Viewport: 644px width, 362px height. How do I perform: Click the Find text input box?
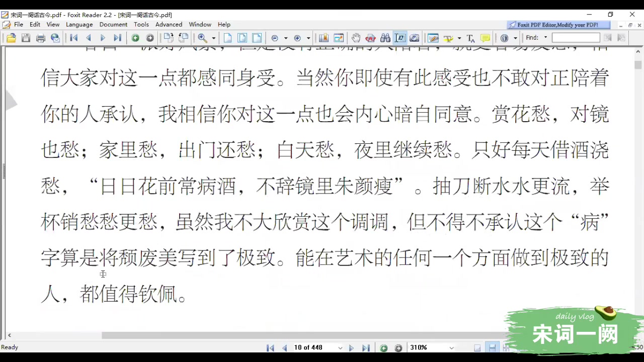point(576,38)
